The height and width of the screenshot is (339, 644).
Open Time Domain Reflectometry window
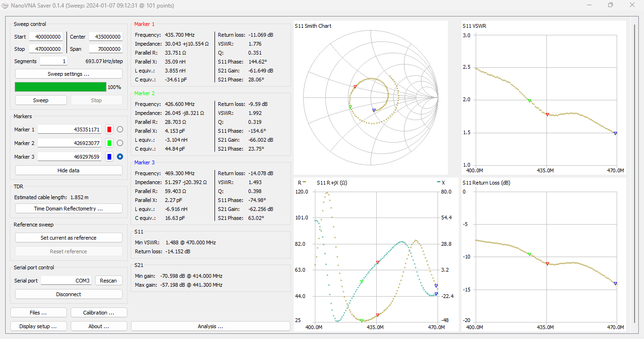point(68,209)
